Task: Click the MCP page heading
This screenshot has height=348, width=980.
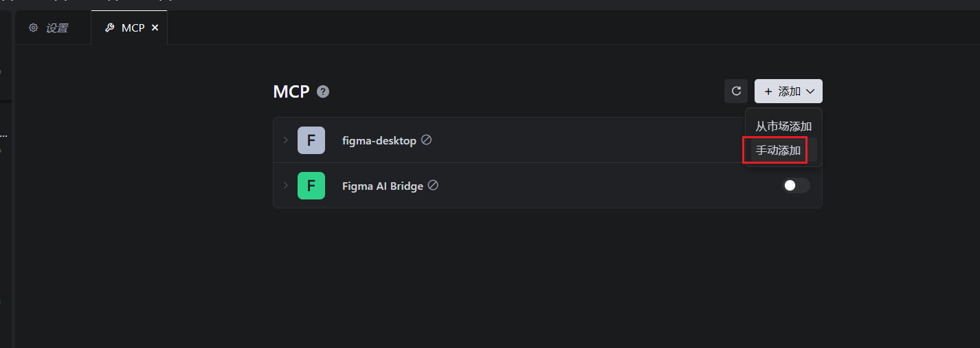Action: 291,91
